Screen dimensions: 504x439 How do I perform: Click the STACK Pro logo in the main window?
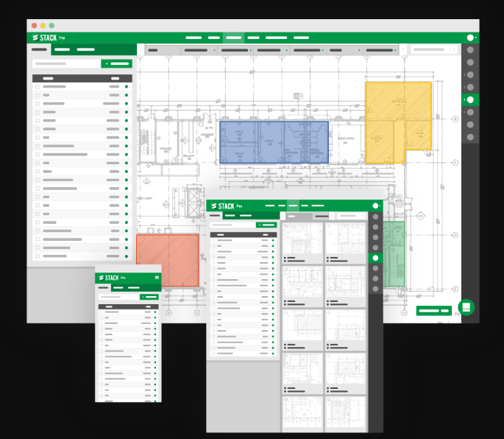click(49, 38)
